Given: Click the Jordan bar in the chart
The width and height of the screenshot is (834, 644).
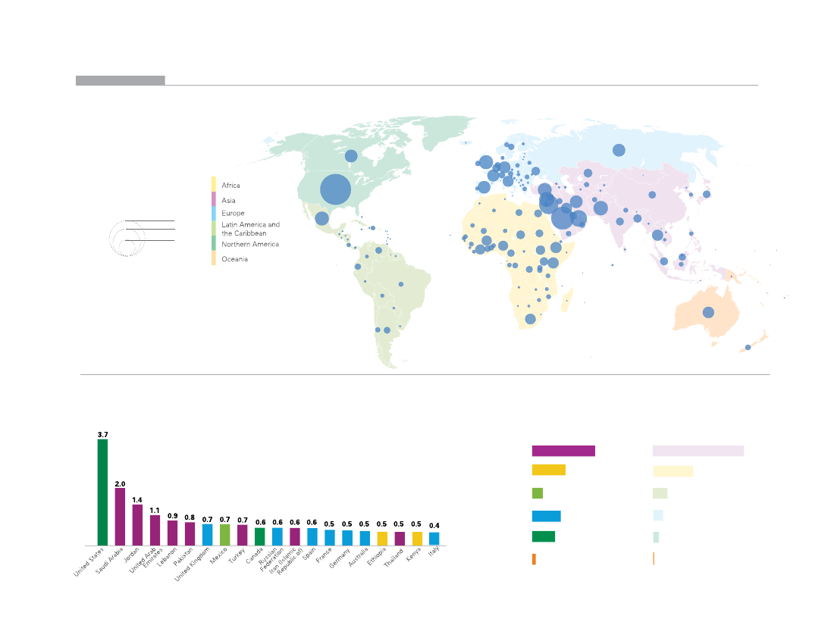Looking at the screenshot, I should 137,525.
